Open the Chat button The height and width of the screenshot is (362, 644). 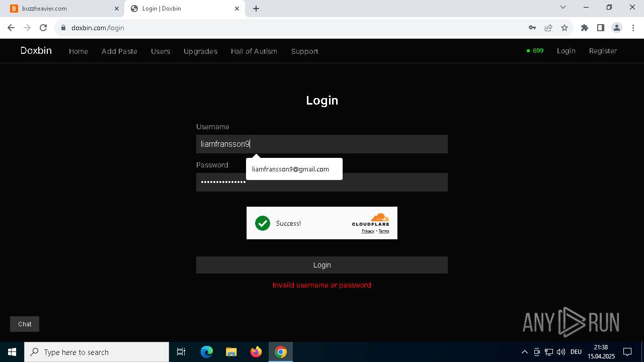tap(25, 324)
